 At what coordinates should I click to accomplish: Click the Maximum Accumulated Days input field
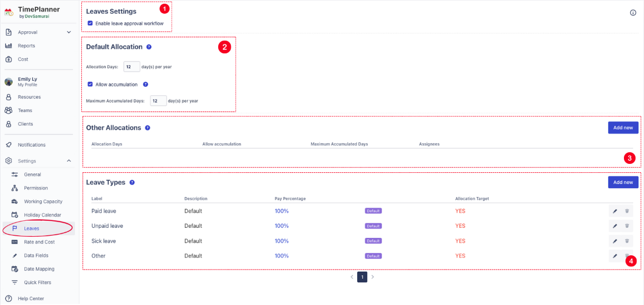[158, 100]
